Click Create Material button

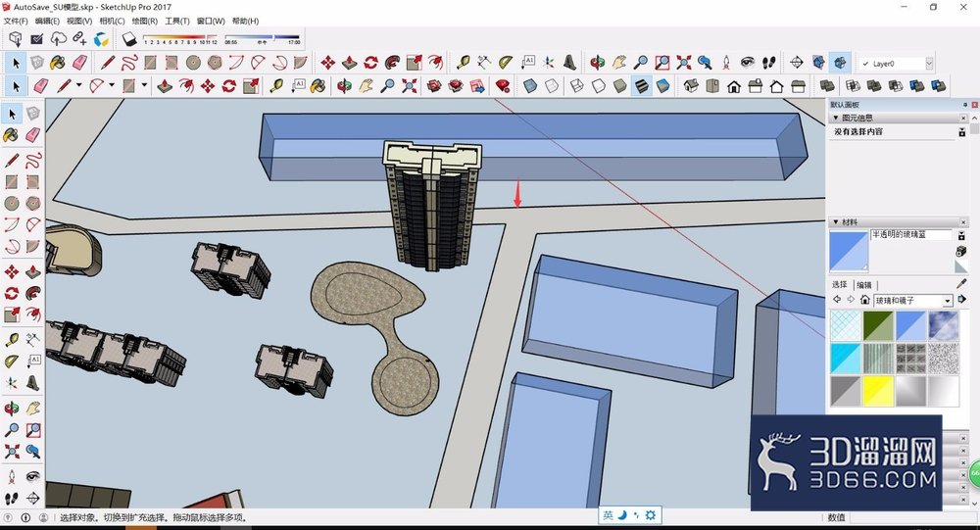[961, 251]
